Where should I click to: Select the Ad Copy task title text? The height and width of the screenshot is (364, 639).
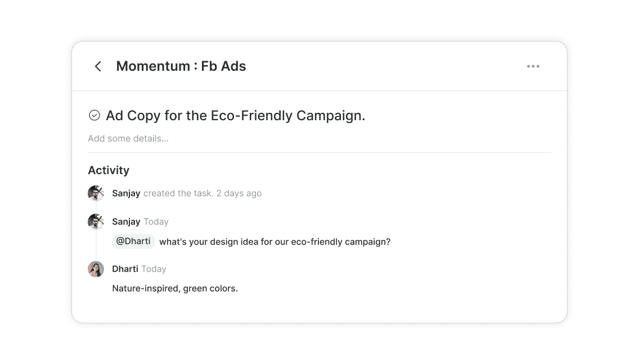[x=236, y=116]
